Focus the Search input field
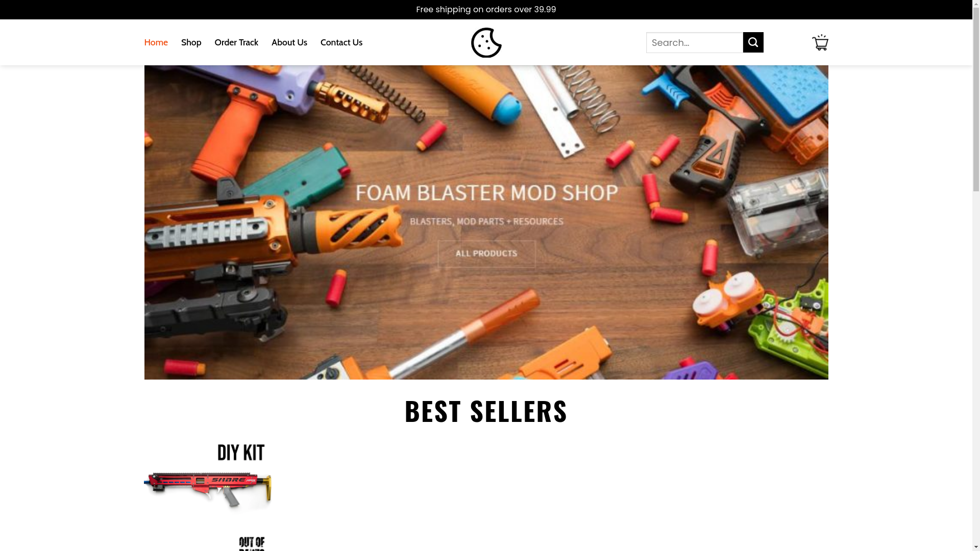Viewport: 980px width, 551px height. (x=695, y=42)
